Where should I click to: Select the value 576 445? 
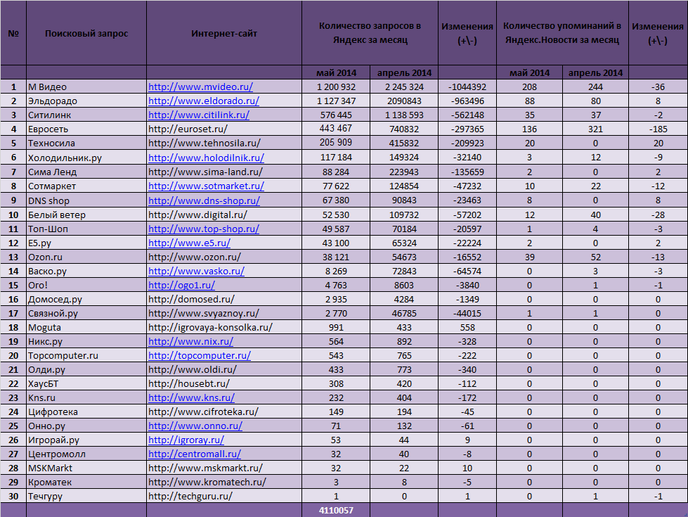pyautogui.click(x=336, y=115)
